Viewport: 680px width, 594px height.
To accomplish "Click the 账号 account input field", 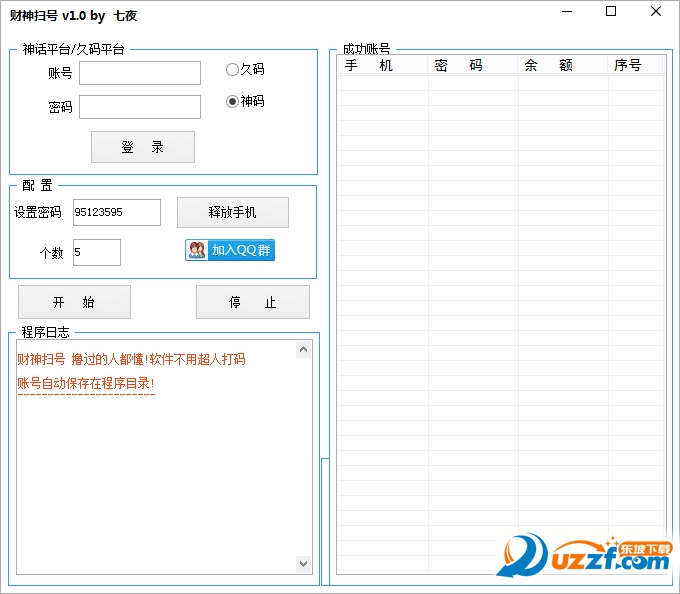I will [140, 73].
